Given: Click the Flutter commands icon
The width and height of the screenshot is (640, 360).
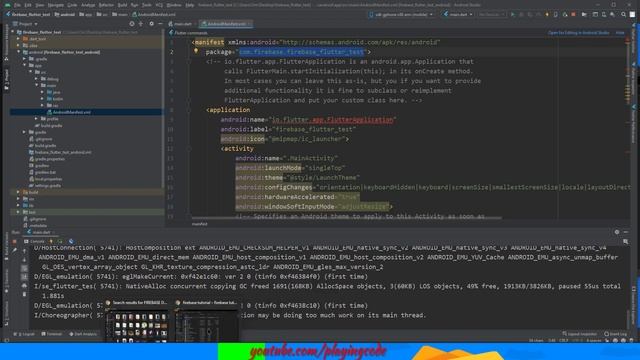Looking at the screenshot, I should [171, 33].
